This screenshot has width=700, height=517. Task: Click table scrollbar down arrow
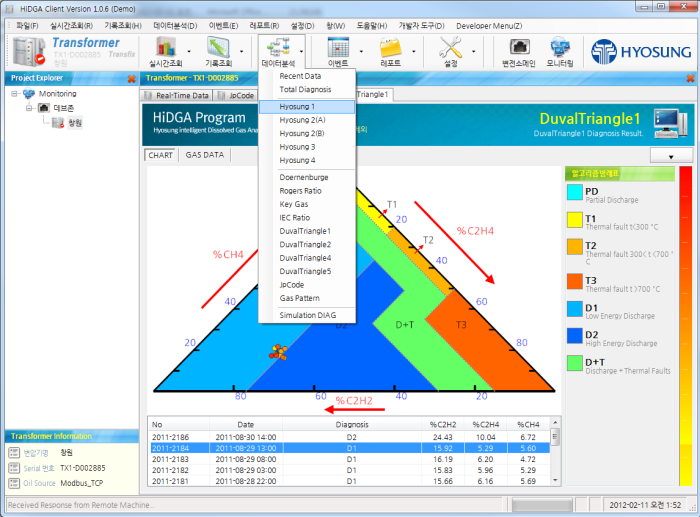555,480
